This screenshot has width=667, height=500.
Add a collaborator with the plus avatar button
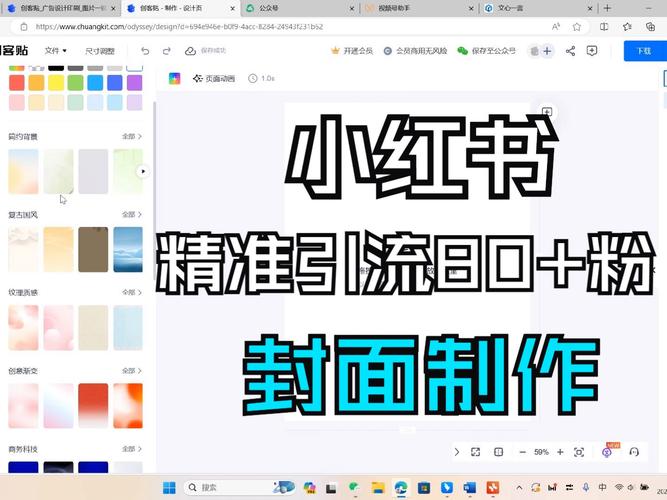[547, 51]
